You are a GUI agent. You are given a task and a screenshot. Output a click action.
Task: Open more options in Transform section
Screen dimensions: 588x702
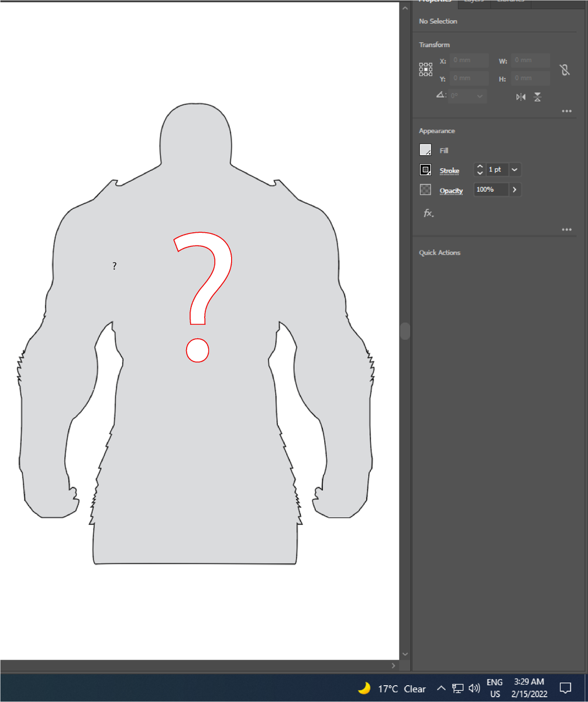point(566,111)
